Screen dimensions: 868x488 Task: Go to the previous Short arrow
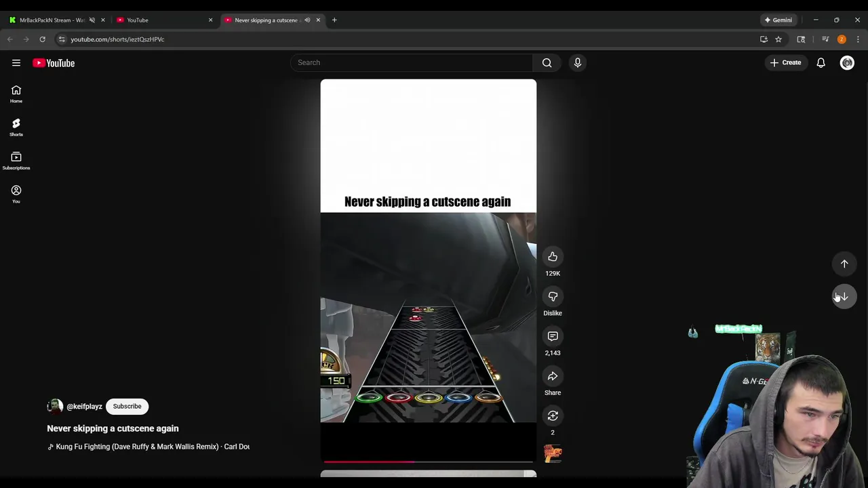point(844,264)
